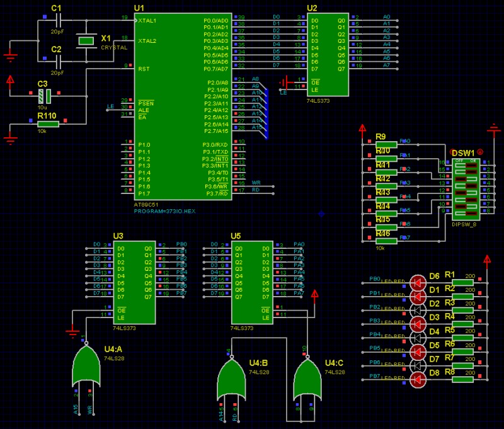This screenshot has width=504, height=429.
Task: Select the D6 red LED
Action: 418,282
